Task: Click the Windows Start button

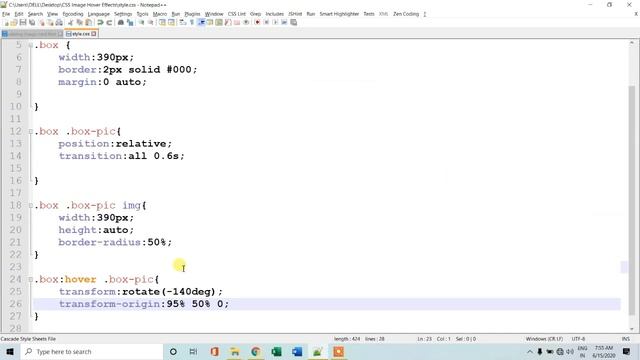Action: (10, 352)
